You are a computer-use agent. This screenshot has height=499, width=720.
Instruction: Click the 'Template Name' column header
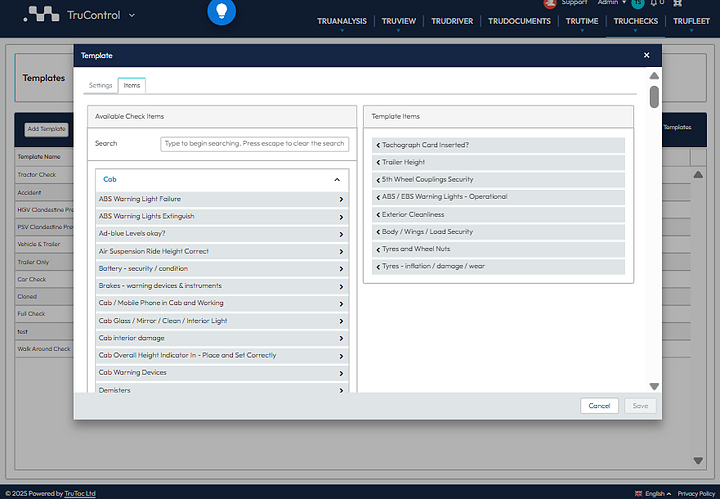[39, 157]
